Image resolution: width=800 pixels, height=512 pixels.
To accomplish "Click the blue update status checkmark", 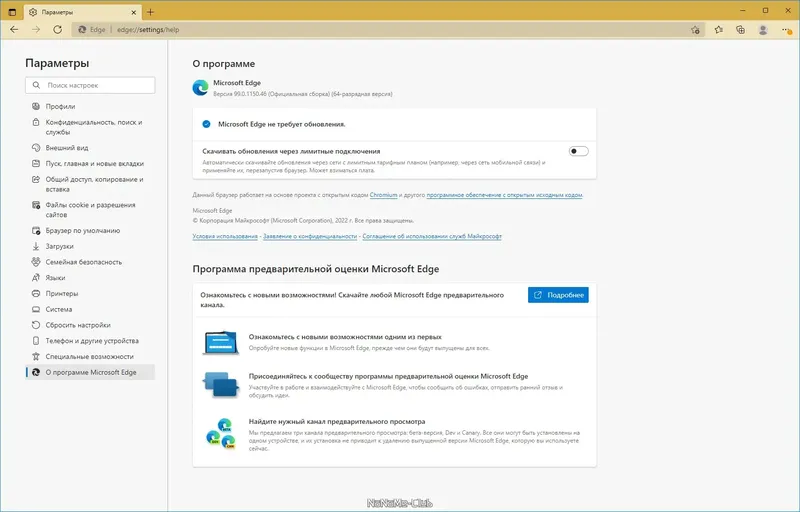I will [206, 124].
